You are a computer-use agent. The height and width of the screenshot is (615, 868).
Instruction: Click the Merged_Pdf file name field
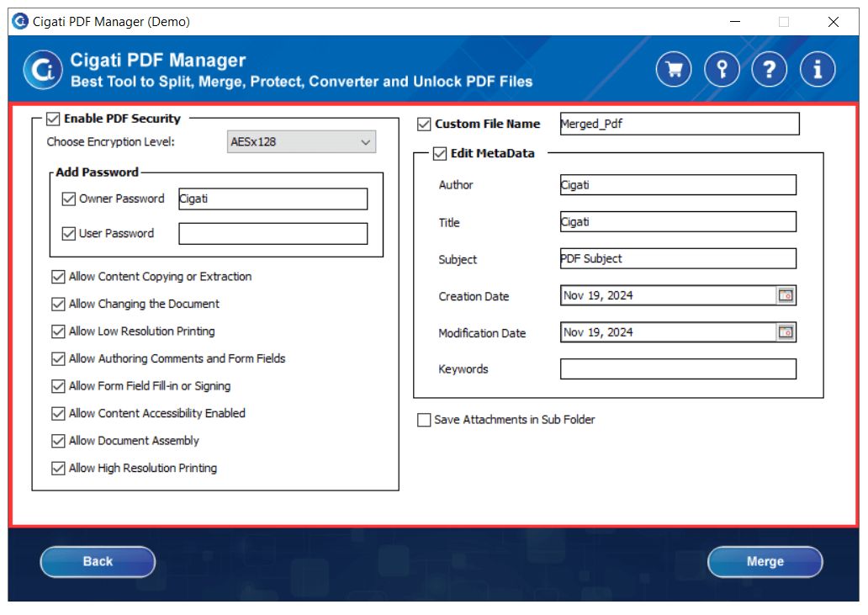(x=680, y=124)
